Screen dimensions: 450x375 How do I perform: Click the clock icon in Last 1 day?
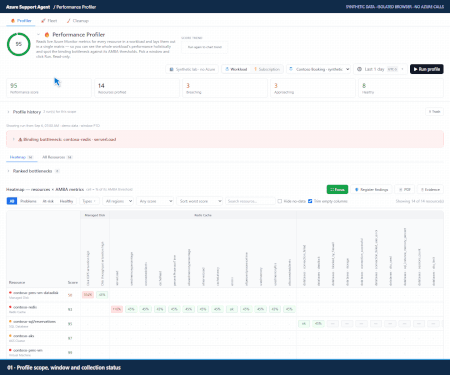359,69
